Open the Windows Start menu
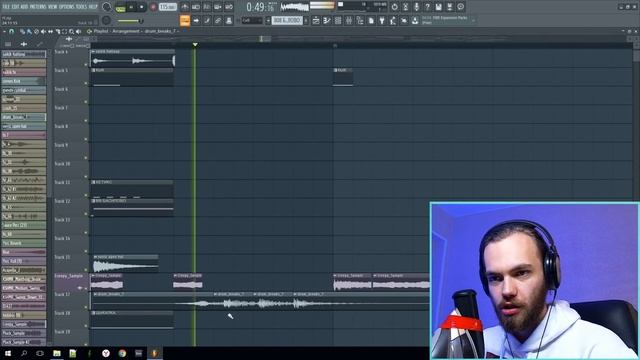The width and height of the screenshot is (640, 360). (8, 353)
